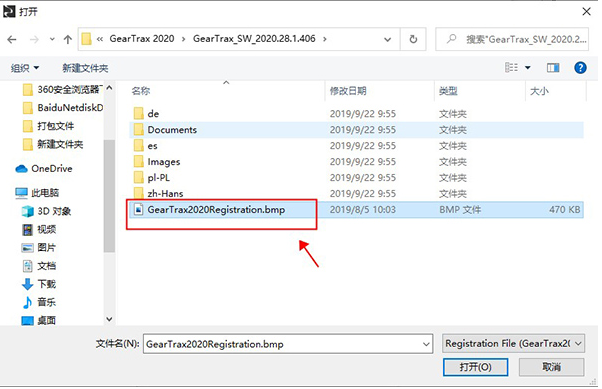
Task: Create a new folder with 新建文件夹
Action: (x=85, y=68)
